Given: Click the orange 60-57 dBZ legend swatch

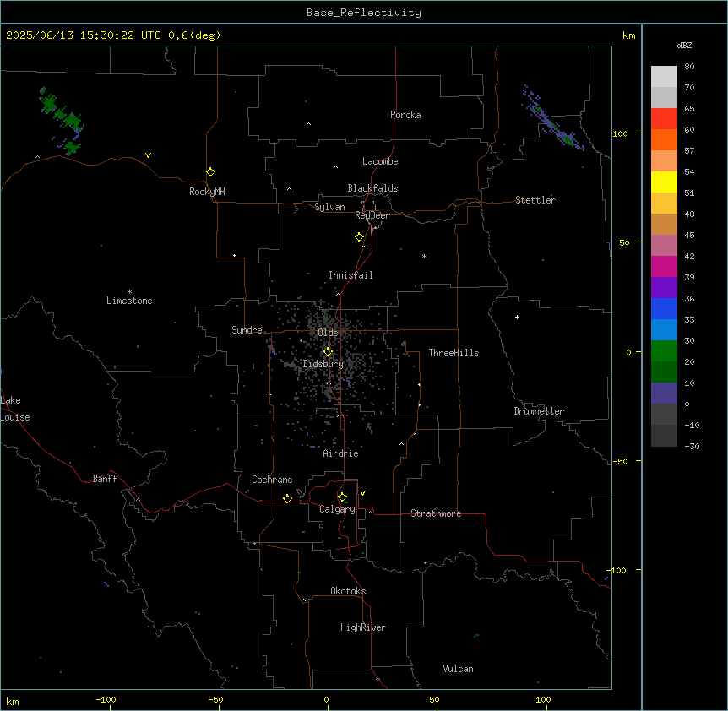Looking at the screenshot, I should pos(664,139).
